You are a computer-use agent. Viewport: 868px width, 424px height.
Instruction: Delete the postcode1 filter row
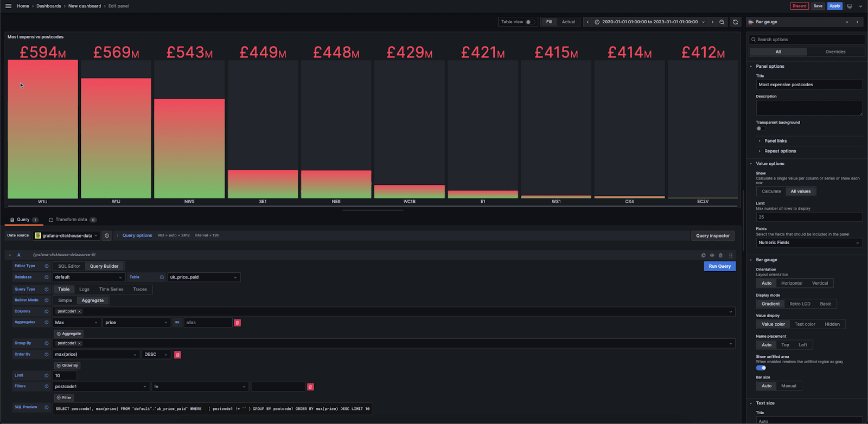click(x=310, y=387)
